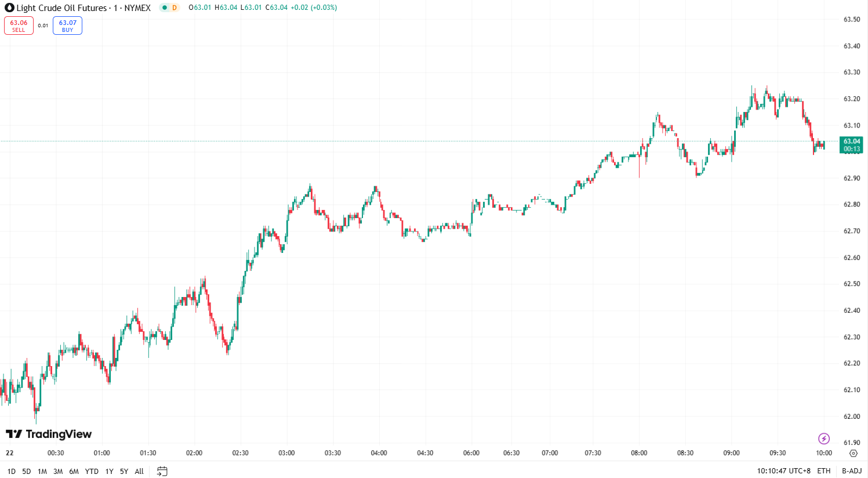Image resolution: width=868 pixels, height=478 pixels.
Task: Click the purple lightning bolt icon
Action: click(x=824, y=439)
